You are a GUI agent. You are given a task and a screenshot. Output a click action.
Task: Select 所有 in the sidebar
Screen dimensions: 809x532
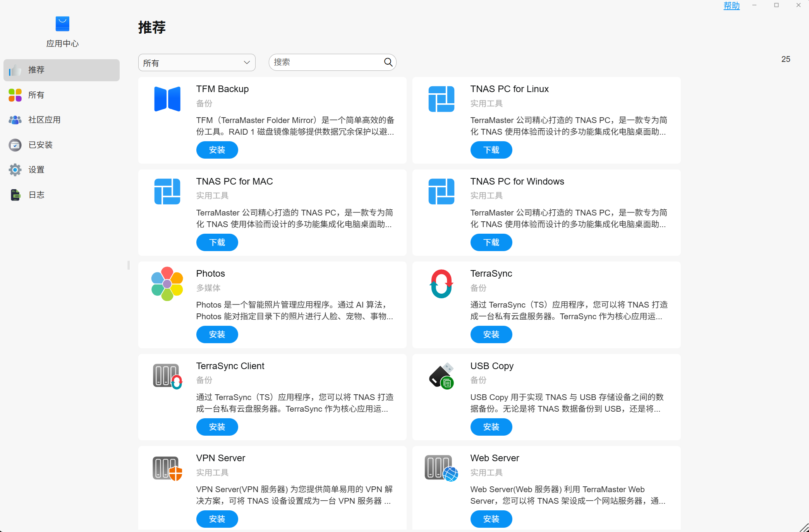36,95
